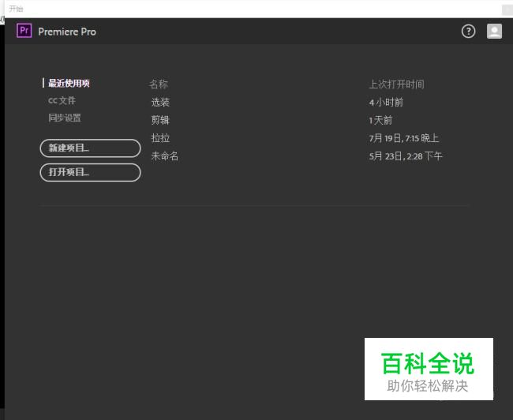Switch to the CC 文件 tab
The width and height of the screenshot is (513, 420).
tap(62, 100)
